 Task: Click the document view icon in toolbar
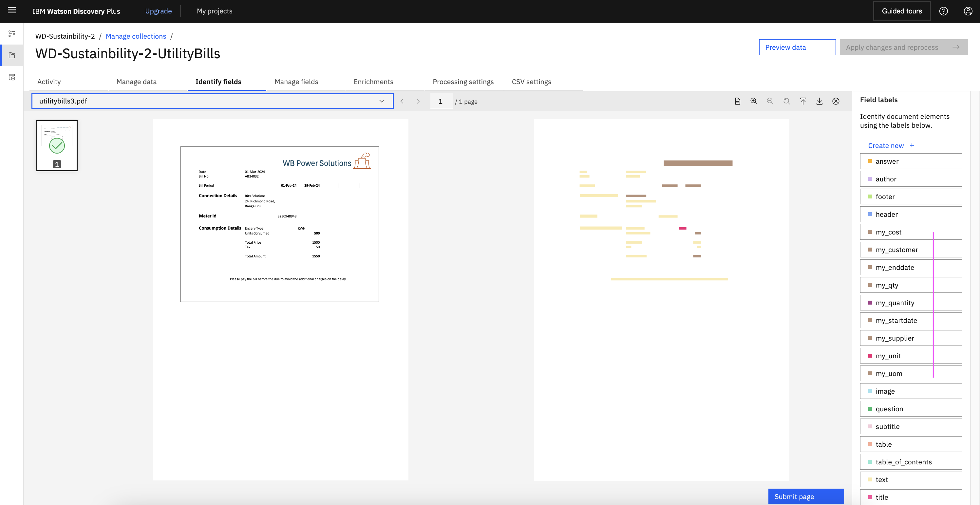tap(737, 101)
